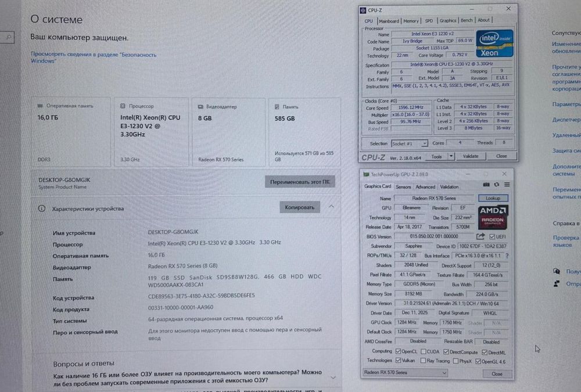Viewport: 581px width, 392px height.
Task: Click the Bus Interface question mark
Action: pyautogui.click(x=507, y=256)
